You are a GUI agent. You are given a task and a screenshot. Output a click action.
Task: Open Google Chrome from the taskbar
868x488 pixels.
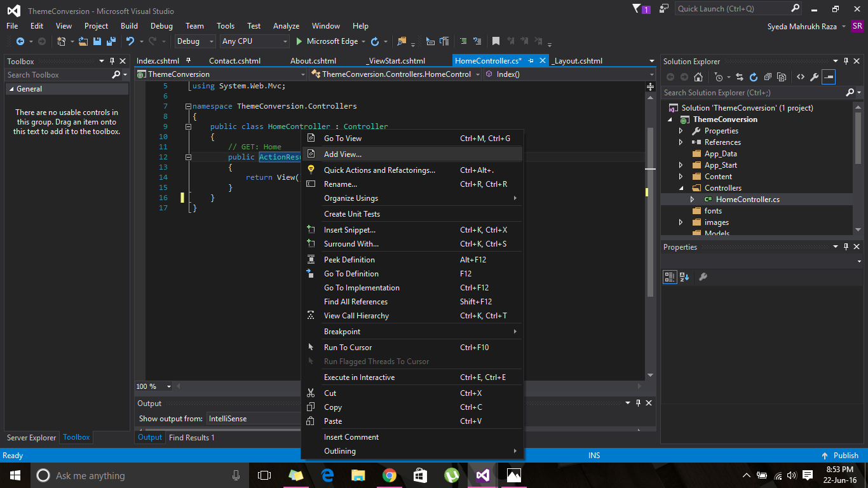[390, 475]
